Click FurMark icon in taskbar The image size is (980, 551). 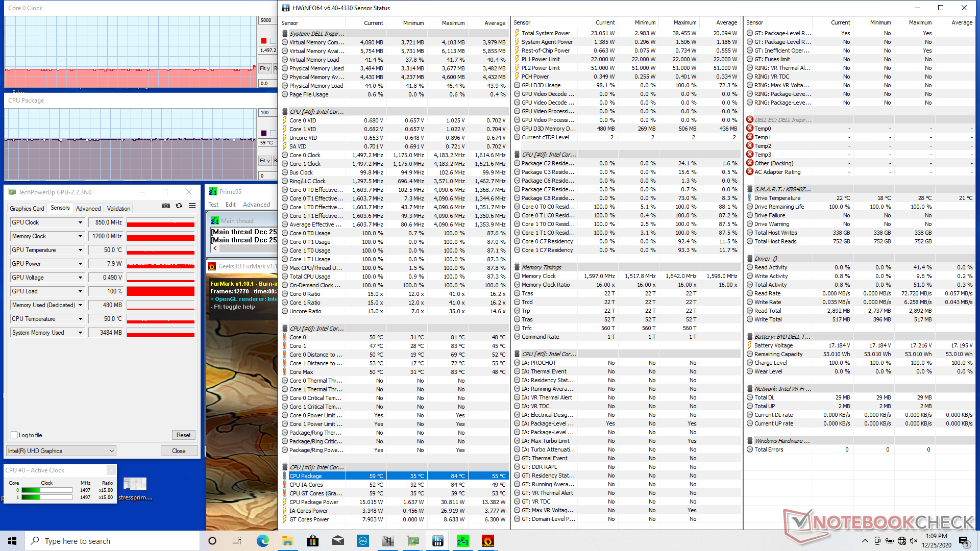(x=487, y=541)
